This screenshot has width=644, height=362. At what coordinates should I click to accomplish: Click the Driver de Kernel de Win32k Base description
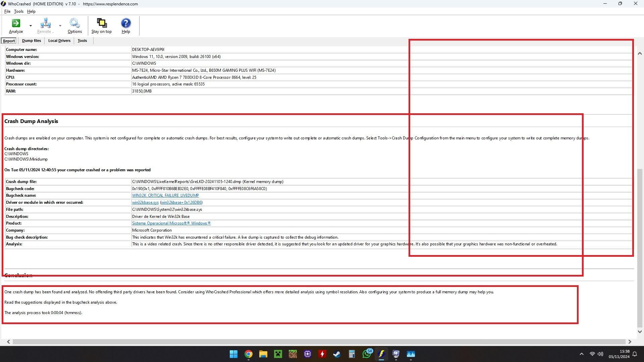(161, 217)
